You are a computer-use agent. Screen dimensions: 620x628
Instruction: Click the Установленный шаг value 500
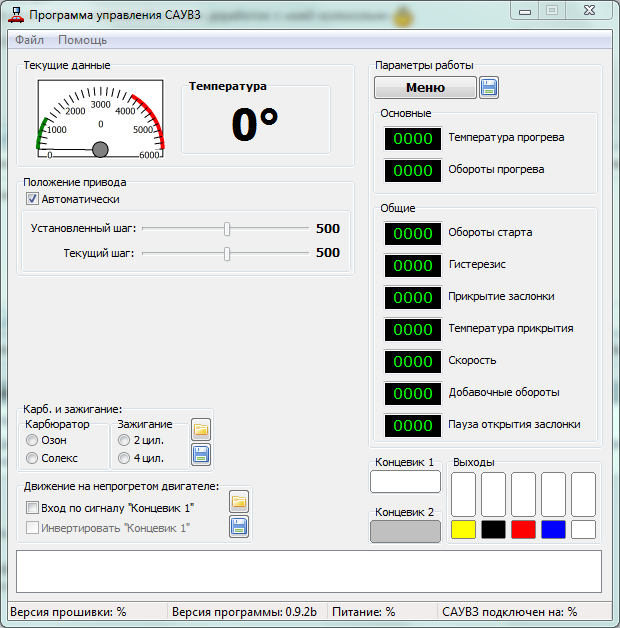[x=328, y=228]
